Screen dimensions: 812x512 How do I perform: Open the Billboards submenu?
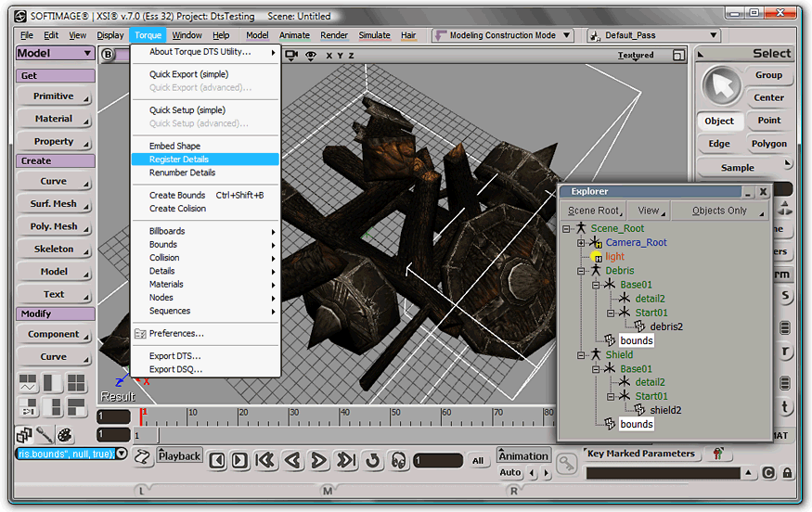pos(205,231)
